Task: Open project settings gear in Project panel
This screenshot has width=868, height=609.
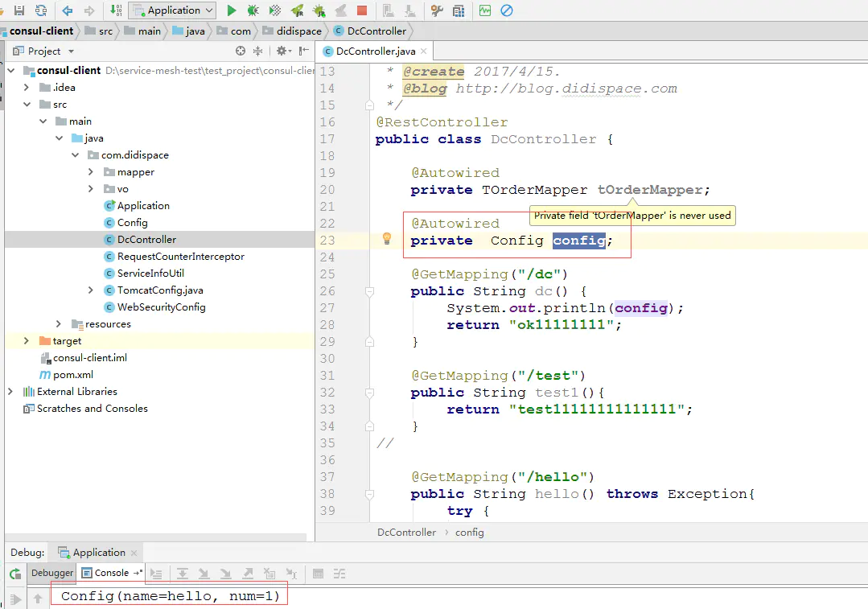Action: coord(281,51)
